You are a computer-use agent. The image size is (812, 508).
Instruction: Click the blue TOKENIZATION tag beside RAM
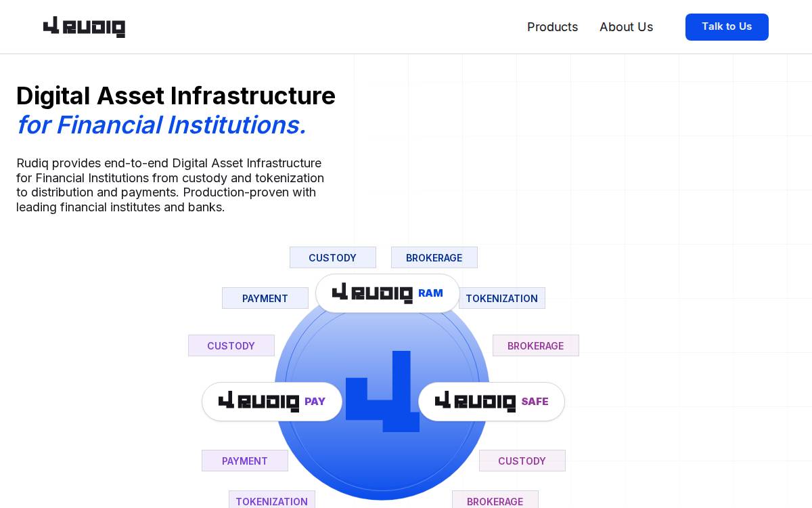pos(502,298)
